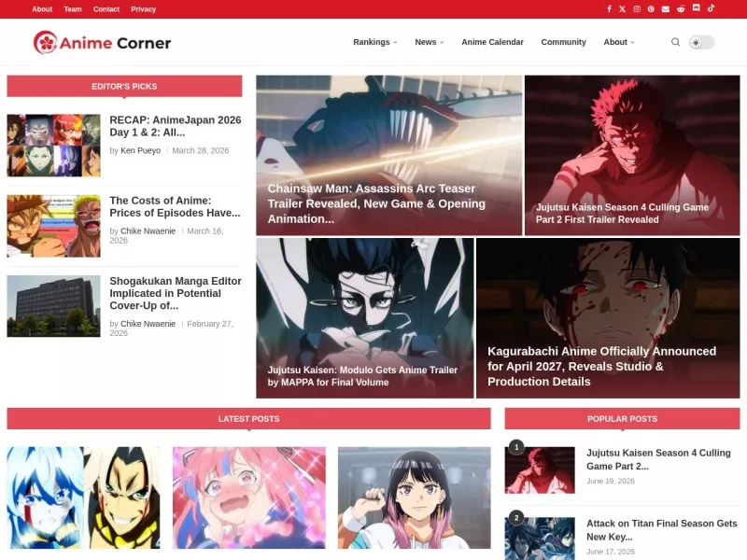Toggle the dark mode switch

click(701, 42)
